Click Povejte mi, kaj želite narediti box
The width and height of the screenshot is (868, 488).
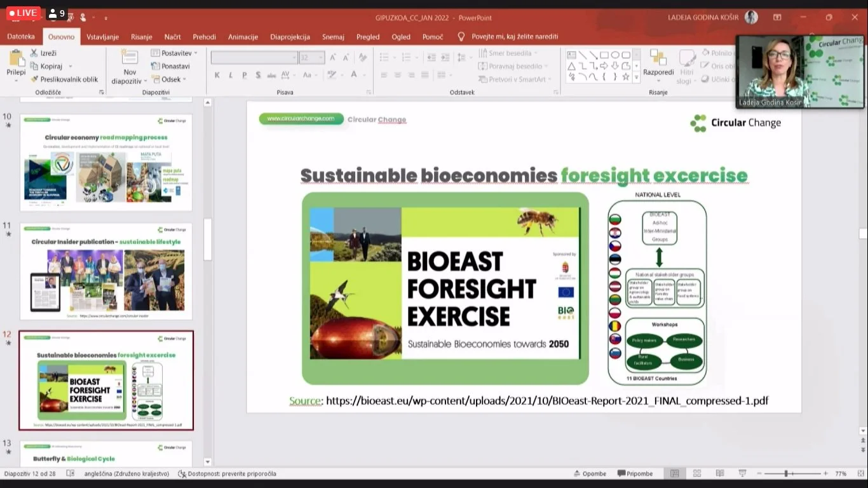pos(515,37)
